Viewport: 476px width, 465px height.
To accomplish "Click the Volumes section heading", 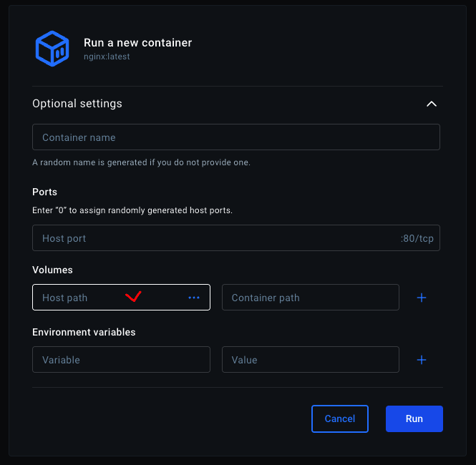I will tap(52, 270).
